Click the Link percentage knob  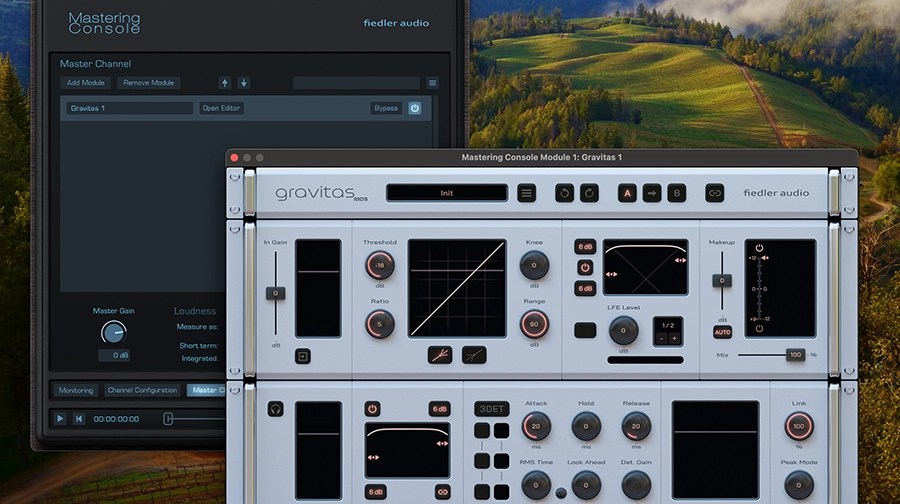799,427
